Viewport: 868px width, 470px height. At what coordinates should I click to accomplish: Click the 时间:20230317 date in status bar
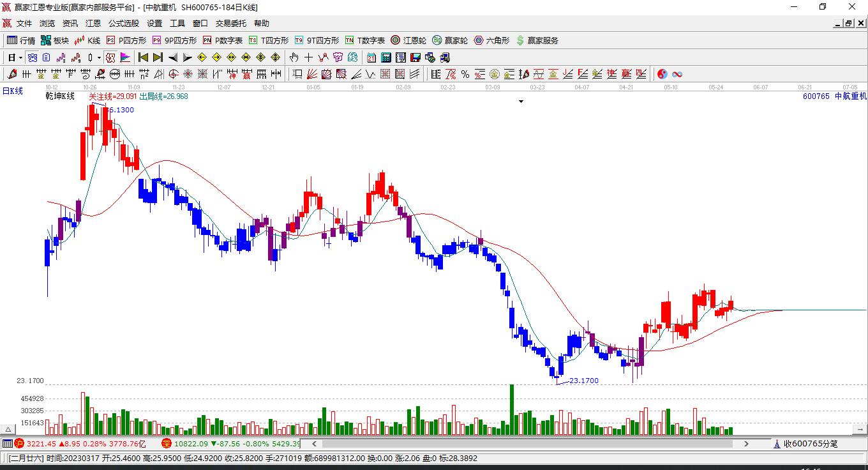(x=73, y=458)
